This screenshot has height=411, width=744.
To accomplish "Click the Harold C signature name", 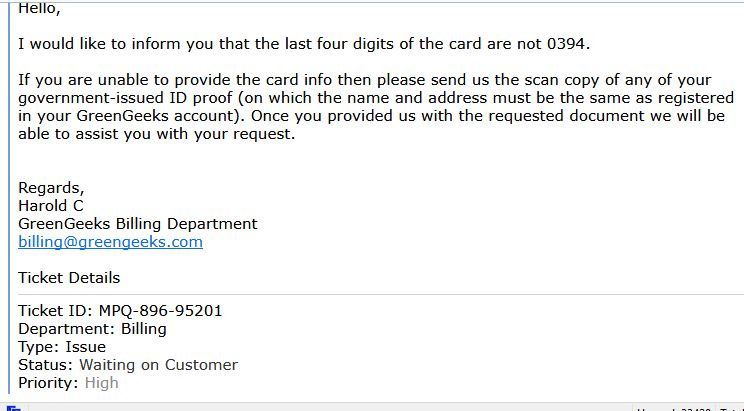I will (x=51, y=206).
